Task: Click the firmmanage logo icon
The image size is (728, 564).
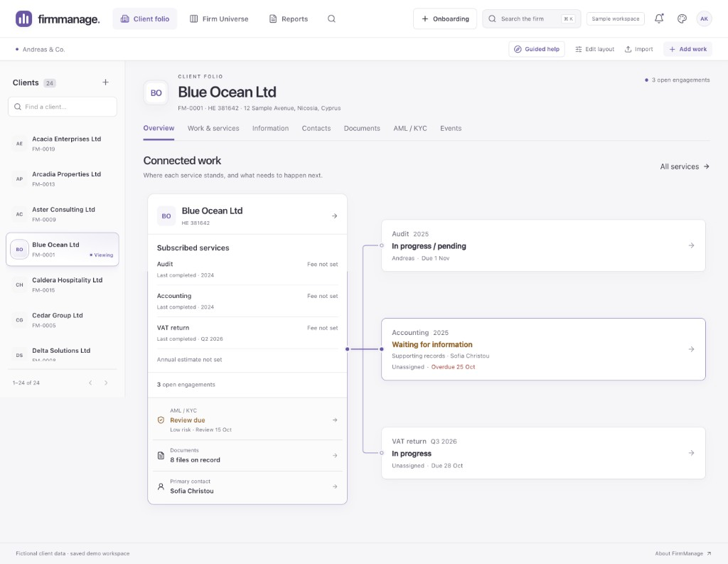Action: [23, 19]
